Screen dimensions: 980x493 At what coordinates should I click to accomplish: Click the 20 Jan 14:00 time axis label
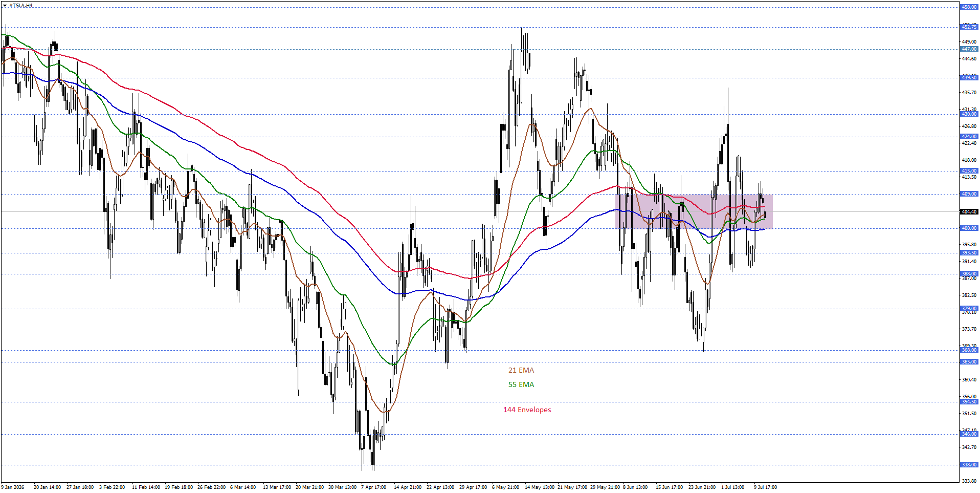point(47,487)
